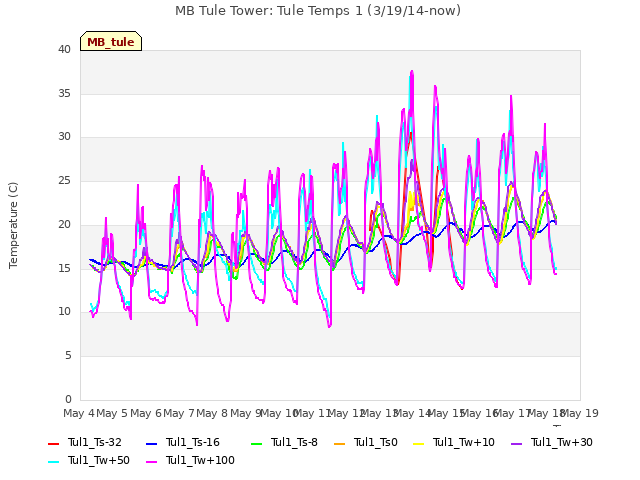The height and width of the screenshot is (480, 640).
Task: Select the Tul1_Tw+100 legend label
Action: [200, 460]
